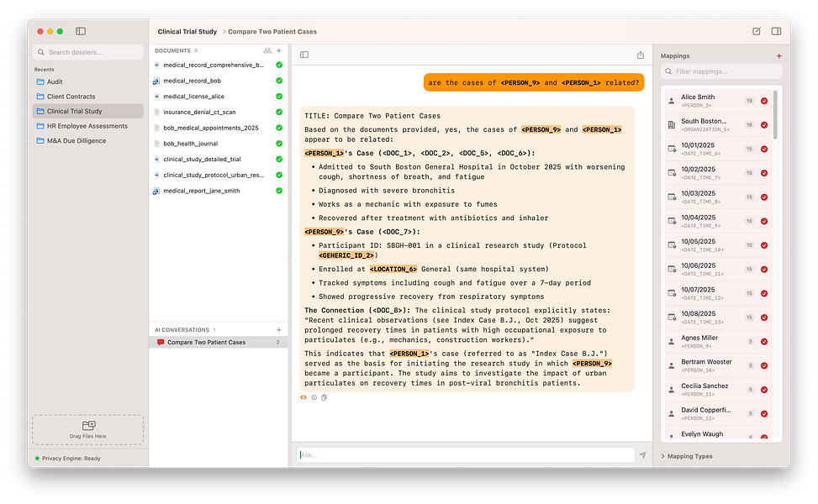Toggle the red check for Alice Smith mapping
This screenshot has height=504, width=818.
click(x=763, y=101)
